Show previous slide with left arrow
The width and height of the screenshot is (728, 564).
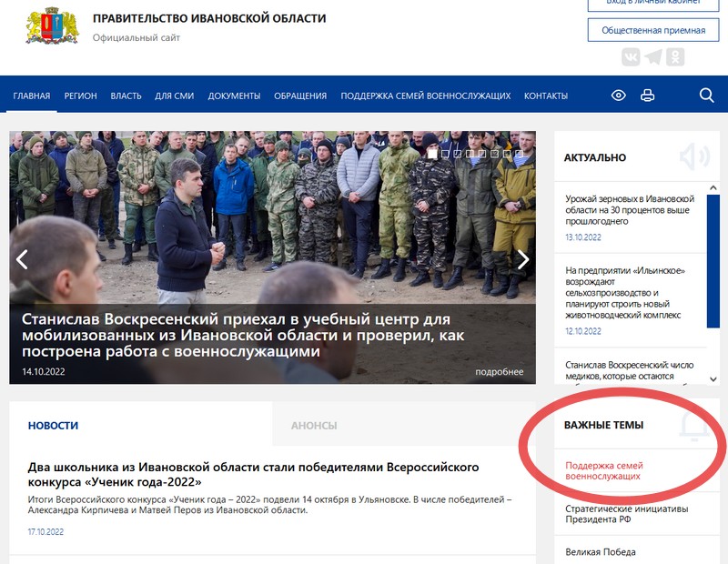point(22,259)
